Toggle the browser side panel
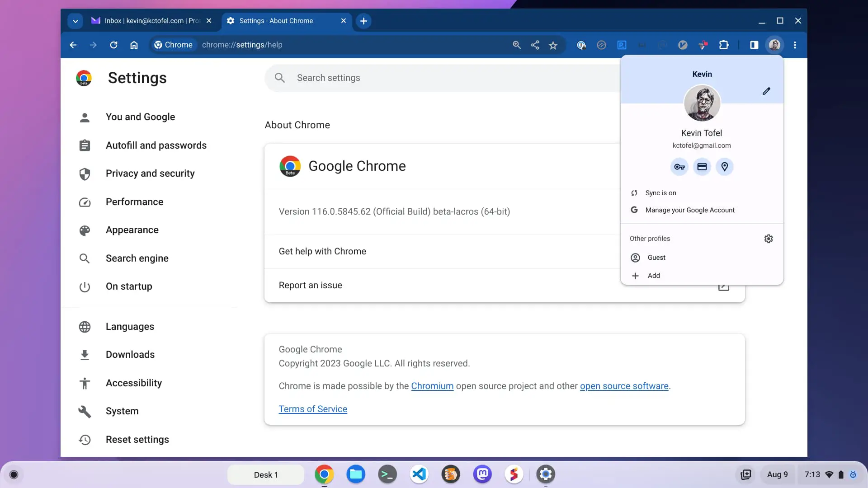868x488 pixels. [754, 45]
